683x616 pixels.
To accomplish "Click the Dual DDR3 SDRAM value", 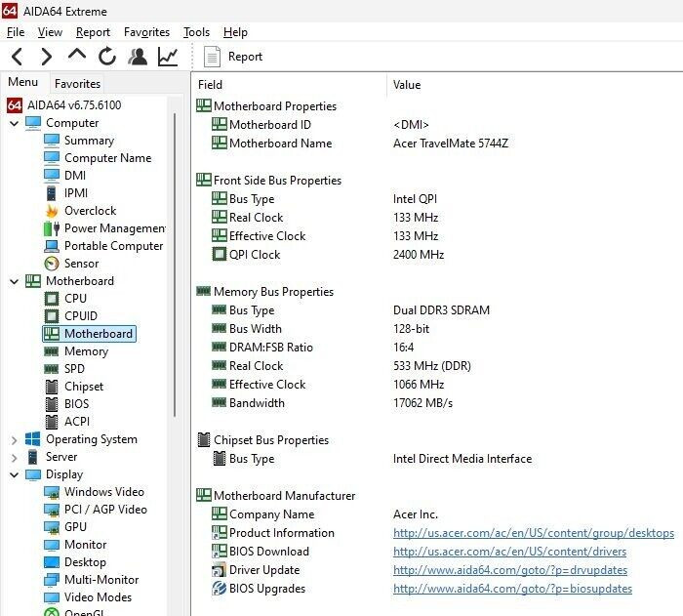I will (441, 310).
